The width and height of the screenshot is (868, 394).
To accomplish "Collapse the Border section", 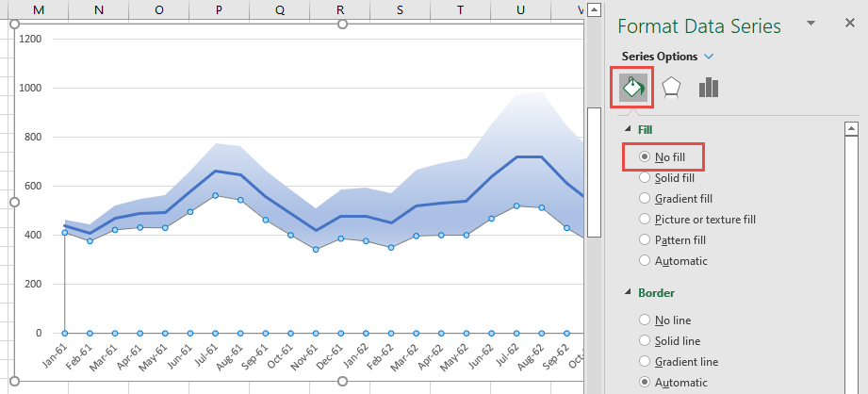I will click(628, 292).
